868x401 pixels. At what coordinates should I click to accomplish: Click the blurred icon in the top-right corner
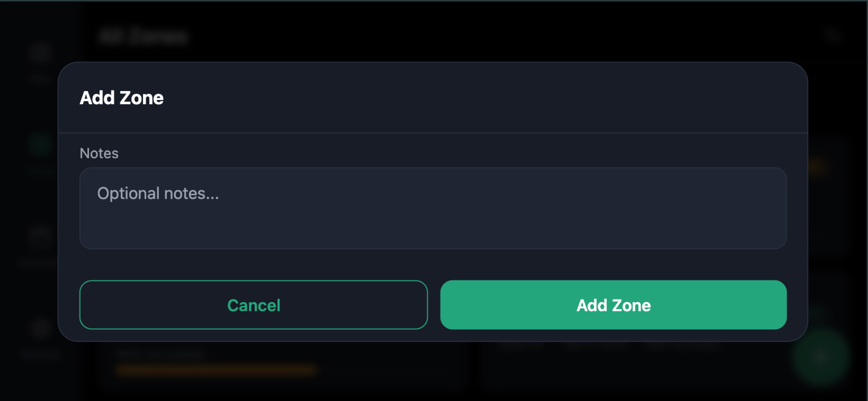coord(832,35)
